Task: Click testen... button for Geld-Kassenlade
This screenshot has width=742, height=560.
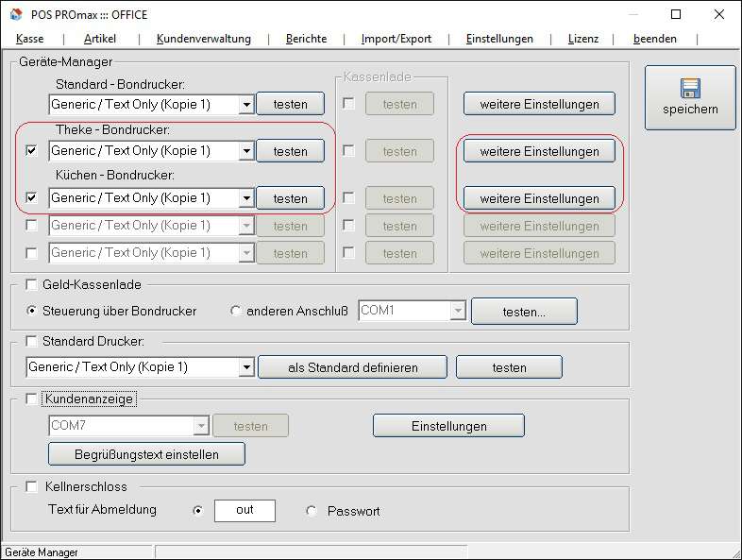Action: pos(524,312)
